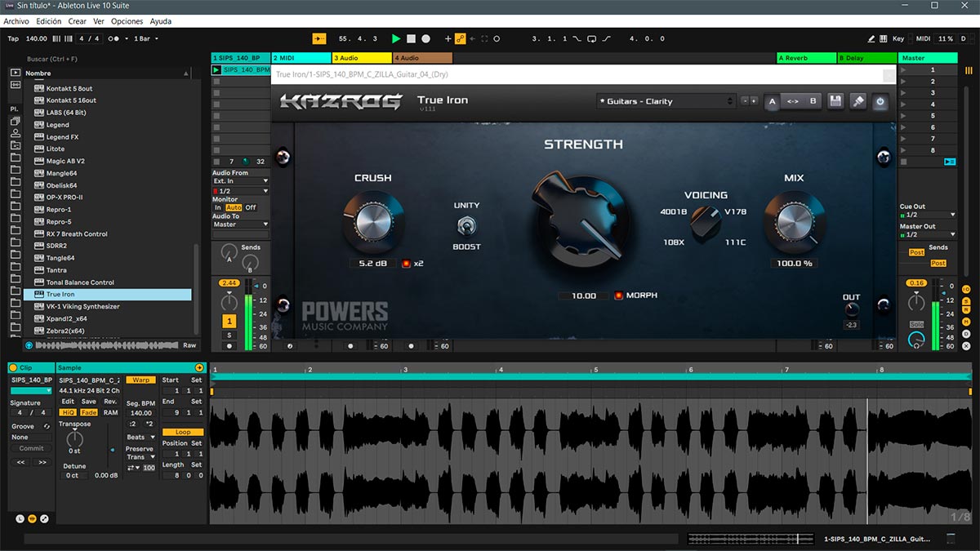980x551 pixels.
Task: Click the MIX knob
Action: tap(793, 222)
